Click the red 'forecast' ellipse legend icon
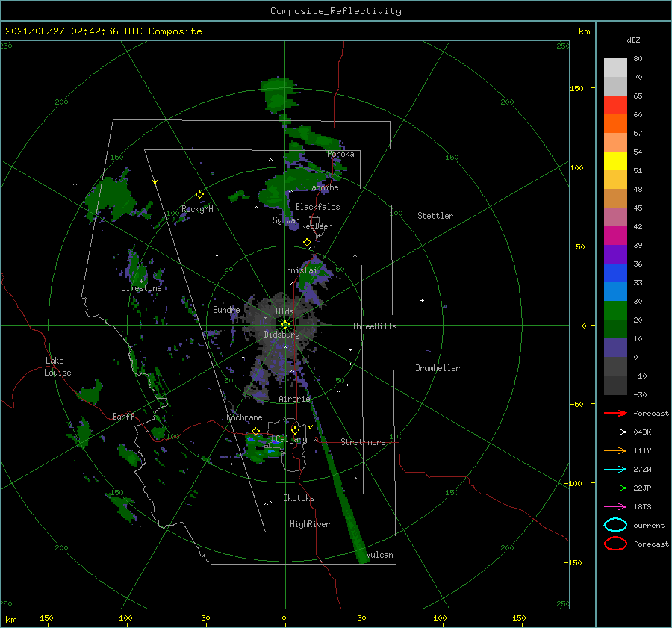 pyautogui.click(x=615, y=544)
